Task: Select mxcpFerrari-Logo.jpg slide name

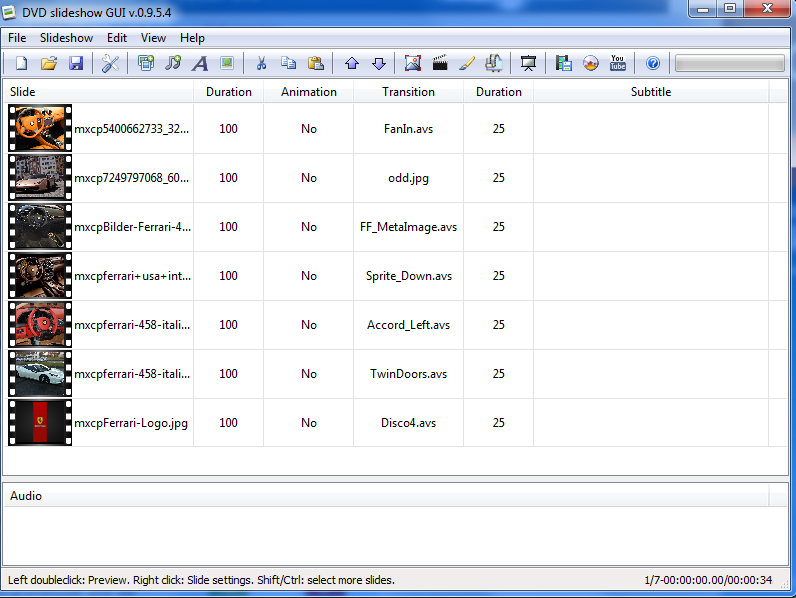Action: (131, 423)
